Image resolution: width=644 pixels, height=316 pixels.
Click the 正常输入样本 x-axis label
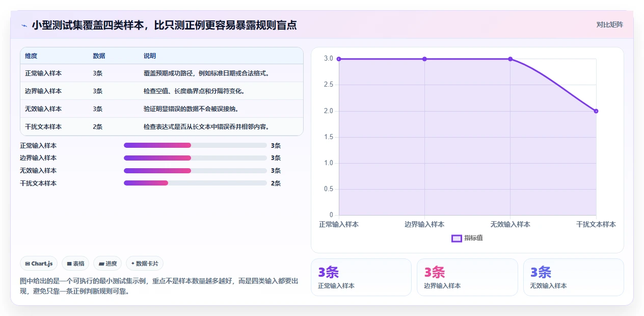point(339,224)
